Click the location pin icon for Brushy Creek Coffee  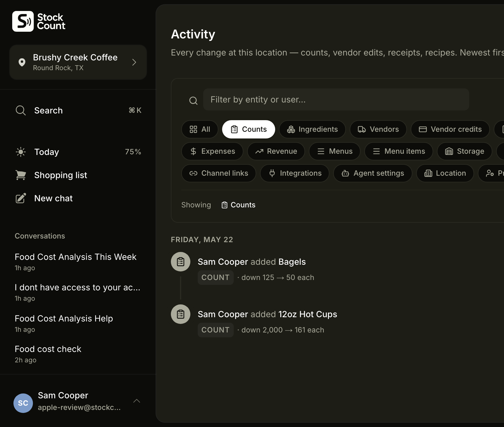click(x=22, y=62)
